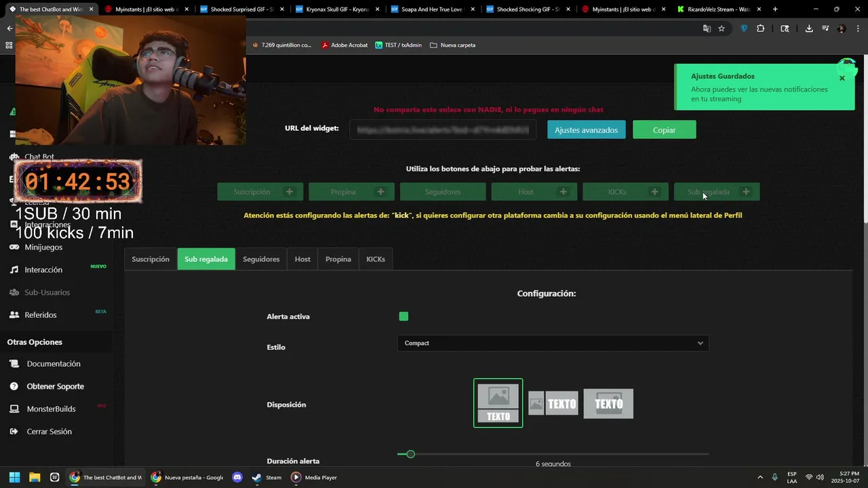
Task: Click the ESP LAA language indicator
Action: (792, 477)
